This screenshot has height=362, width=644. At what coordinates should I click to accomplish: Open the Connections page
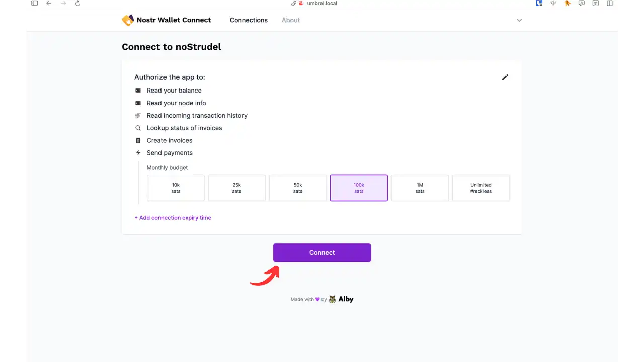249,20
